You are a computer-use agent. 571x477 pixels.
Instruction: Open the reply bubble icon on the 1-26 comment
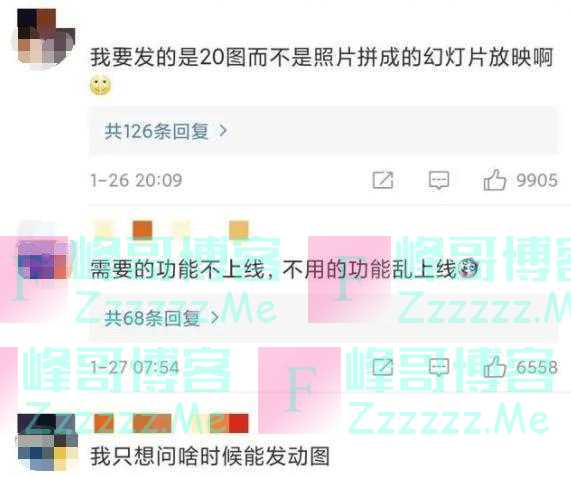click(439, 180)
